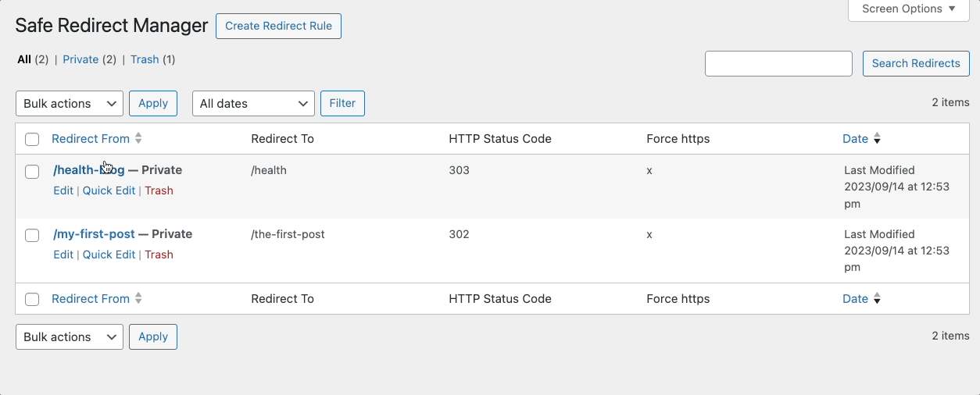Click into the redirect search field
The image size is (980, 395).
[778, 64]
